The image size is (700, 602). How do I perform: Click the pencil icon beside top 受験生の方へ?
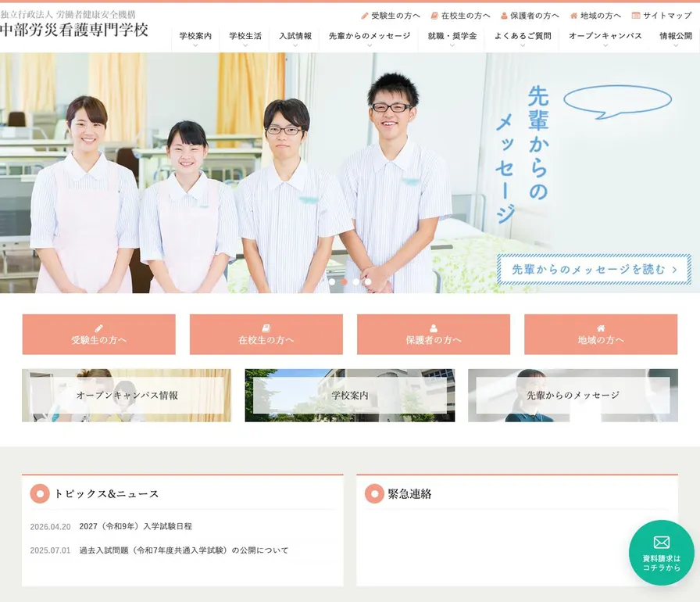pyautogui.click(x=365, y=16)
